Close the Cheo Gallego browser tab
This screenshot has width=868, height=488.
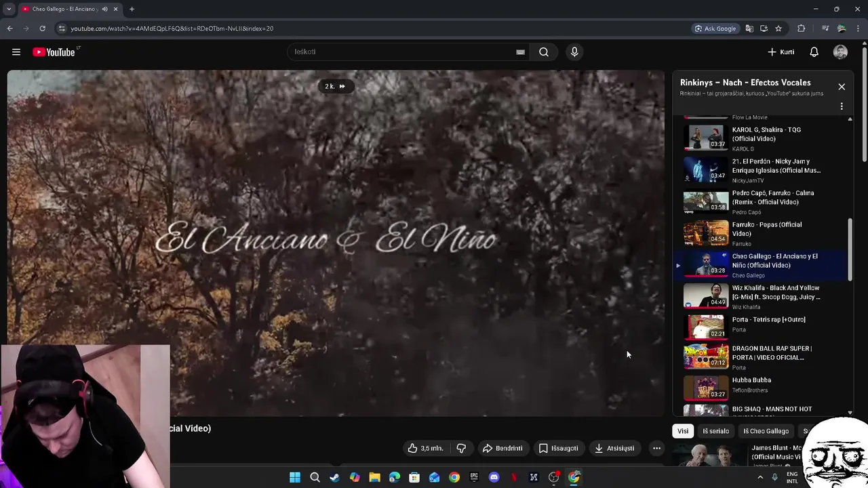[115, 9]
